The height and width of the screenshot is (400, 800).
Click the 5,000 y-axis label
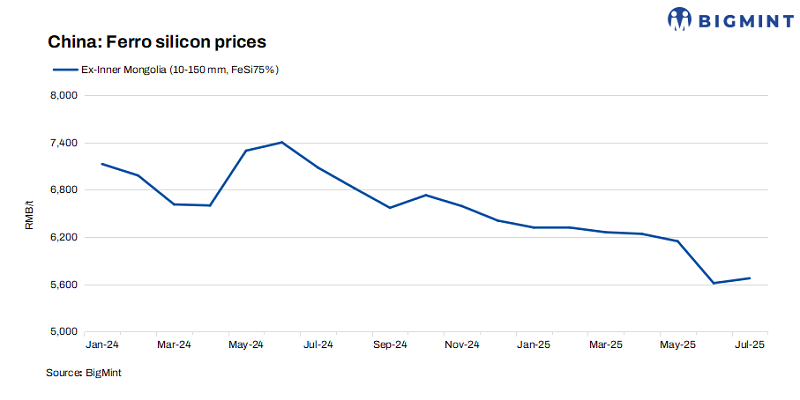click(63, 332)
